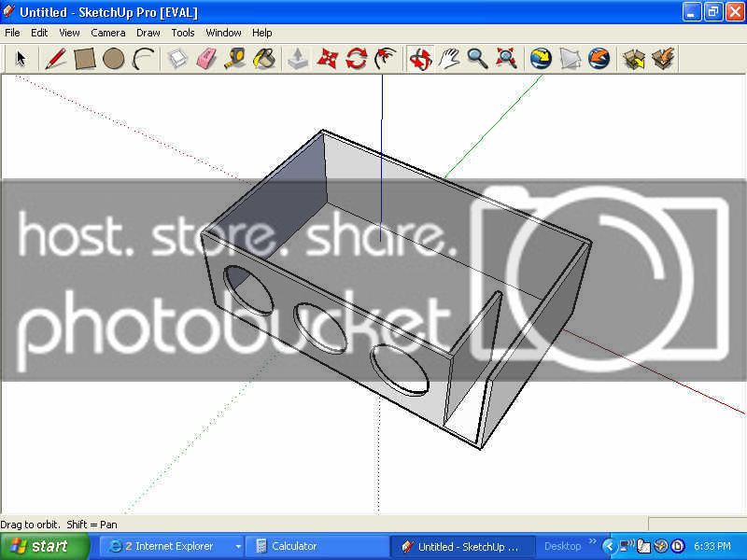Screen dimensions: 747x560
Task: Open the Camera menu
Action: tap(108, 33)
